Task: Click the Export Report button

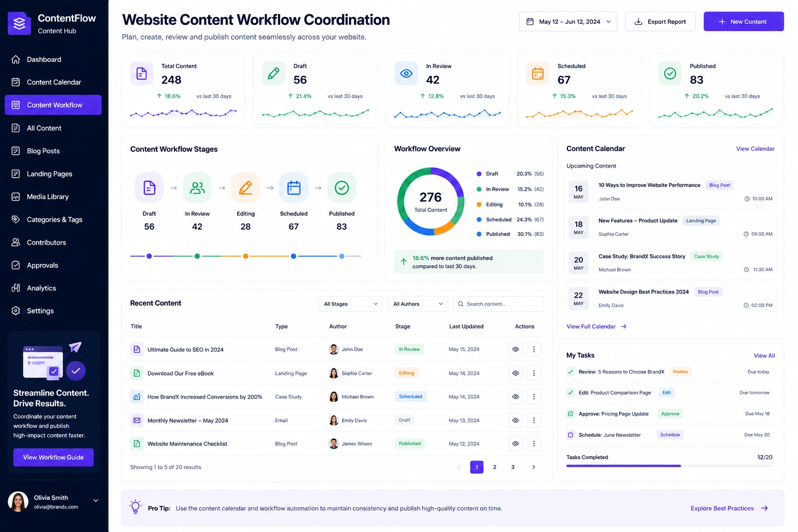Action: (x=660, y=22)
